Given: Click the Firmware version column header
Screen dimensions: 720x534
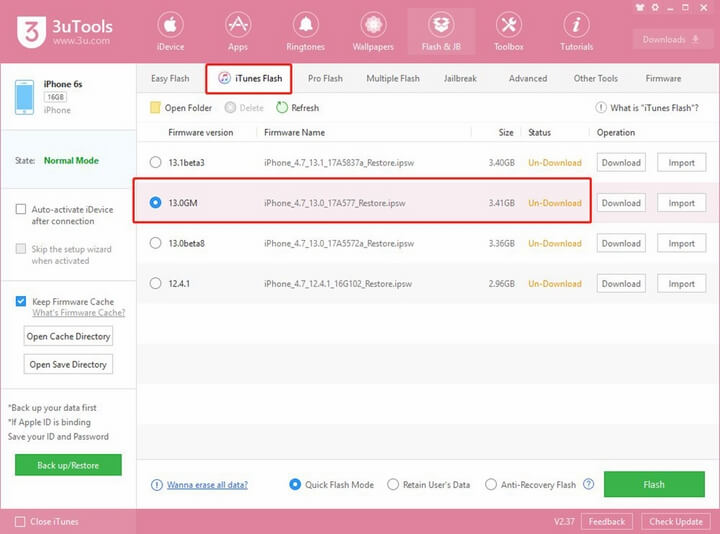Looking at the screenshot, I should tap(201, 132).
